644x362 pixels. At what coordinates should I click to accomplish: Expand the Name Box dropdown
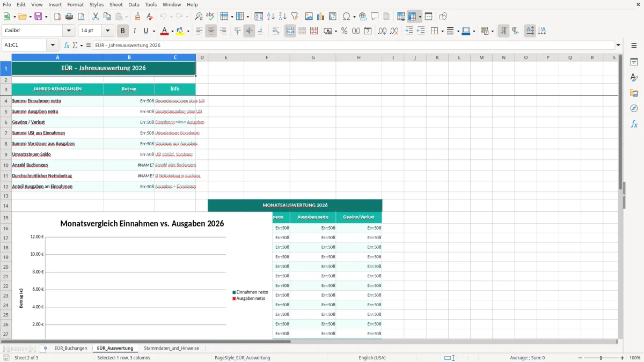53,45
